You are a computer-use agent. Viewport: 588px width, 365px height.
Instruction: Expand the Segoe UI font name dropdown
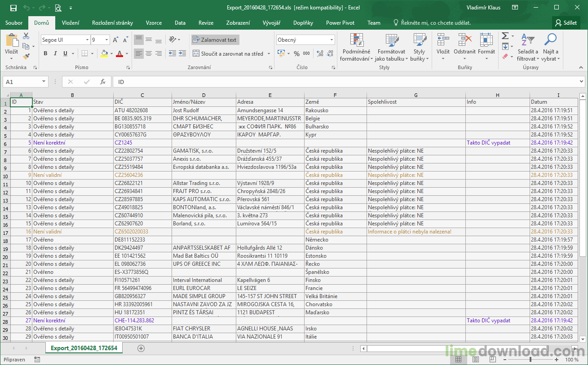(x=87, y=40)
